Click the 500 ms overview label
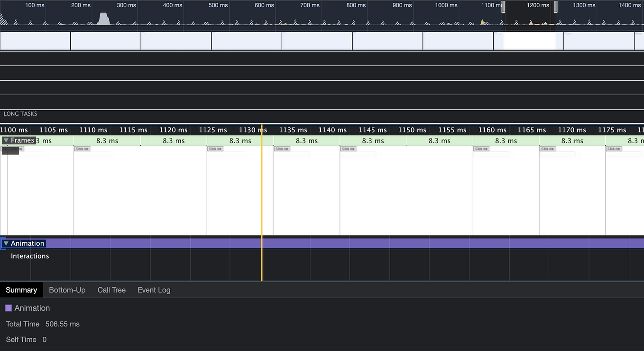Image resolution: width=644 pixels, height=351 pixels. [x=218, y=5]
